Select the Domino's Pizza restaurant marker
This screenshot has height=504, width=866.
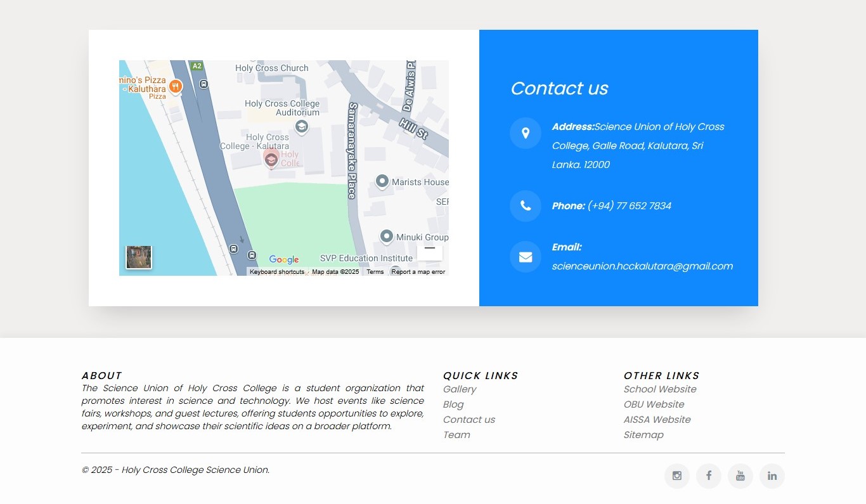click(176, 86)
